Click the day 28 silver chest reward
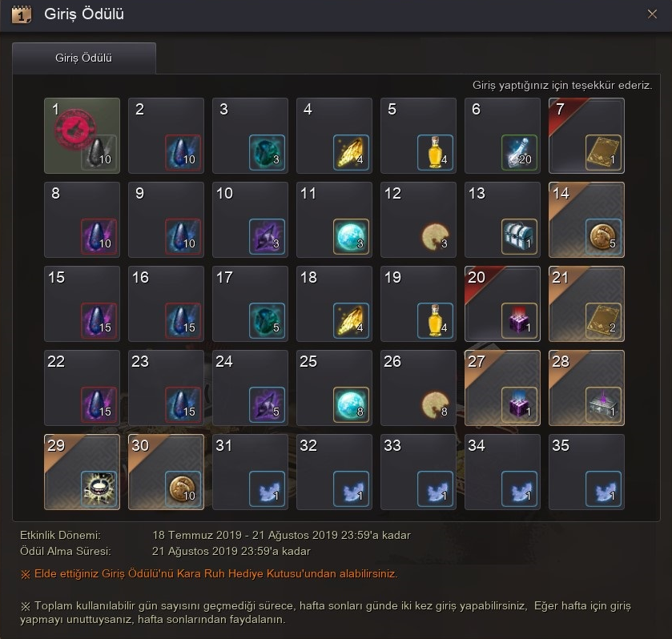This screenshot has height=639, width=672. pos(603,404)
